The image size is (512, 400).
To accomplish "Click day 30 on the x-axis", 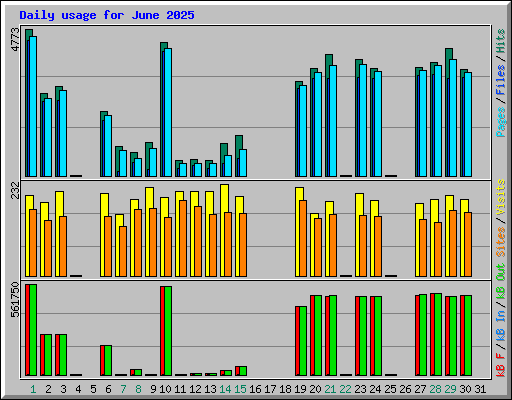I will click(x=465, y=389).
